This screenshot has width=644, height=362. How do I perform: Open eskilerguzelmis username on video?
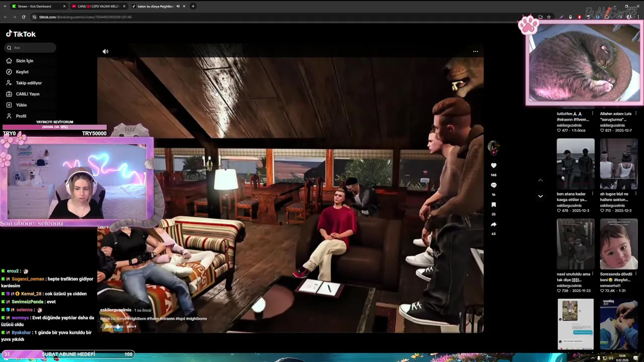(116, 310)
